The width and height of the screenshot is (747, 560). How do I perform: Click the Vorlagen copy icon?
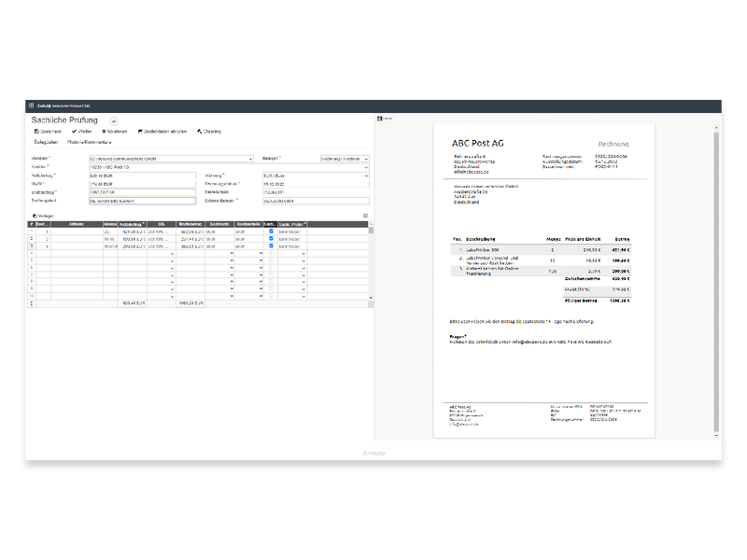pos(35,217)
